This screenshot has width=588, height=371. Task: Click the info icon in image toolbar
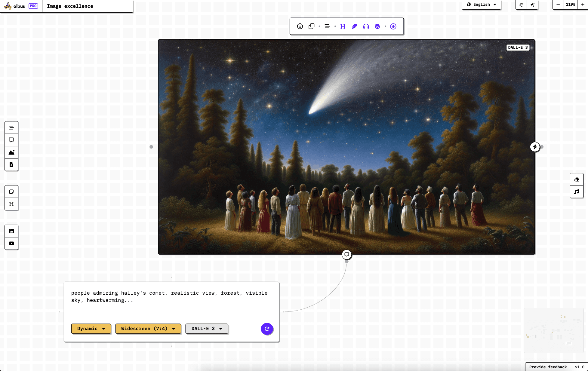pos(300,26)
